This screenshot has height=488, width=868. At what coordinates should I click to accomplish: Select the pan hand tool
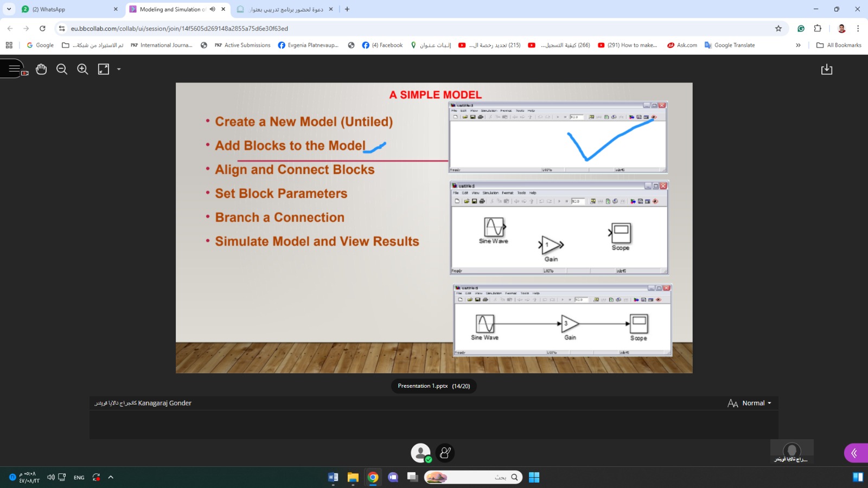tap(41, 69)
